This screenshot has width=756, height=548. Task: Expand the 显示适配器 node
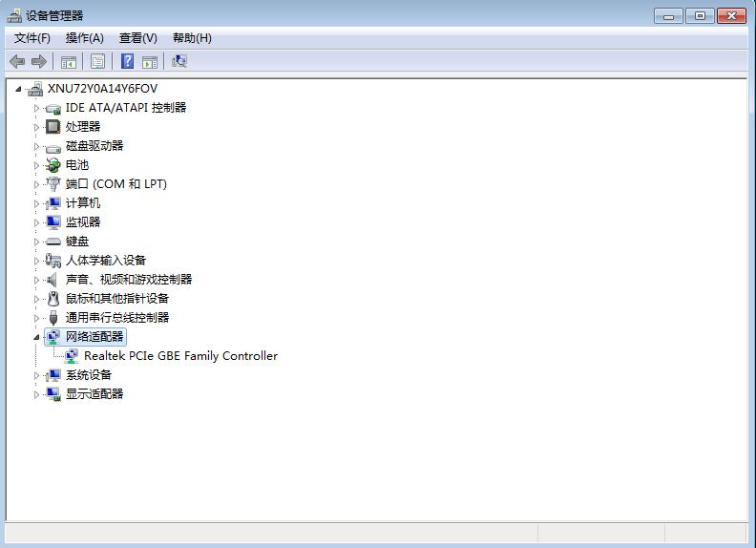pos(36,394)
